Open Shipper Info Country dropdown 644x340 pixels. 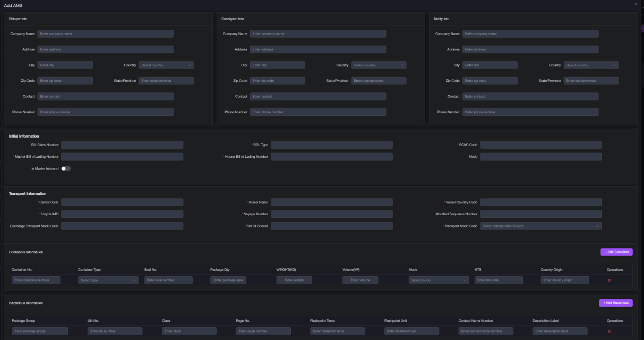tap(166, 65)
